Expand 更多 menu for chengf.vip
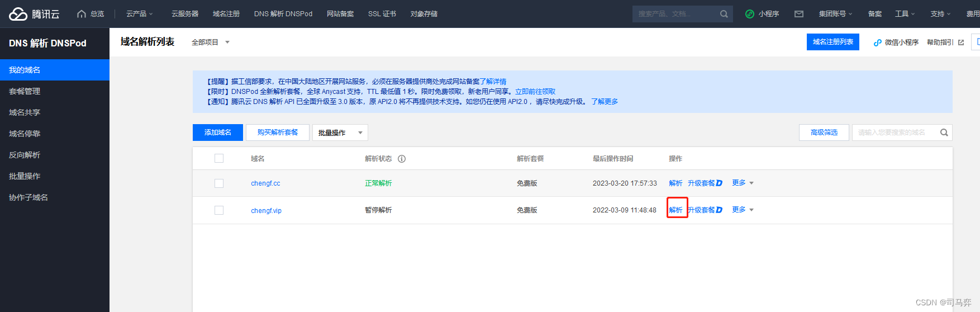Image resolution: width=980 pixels, height=312 pixels. 743,210
